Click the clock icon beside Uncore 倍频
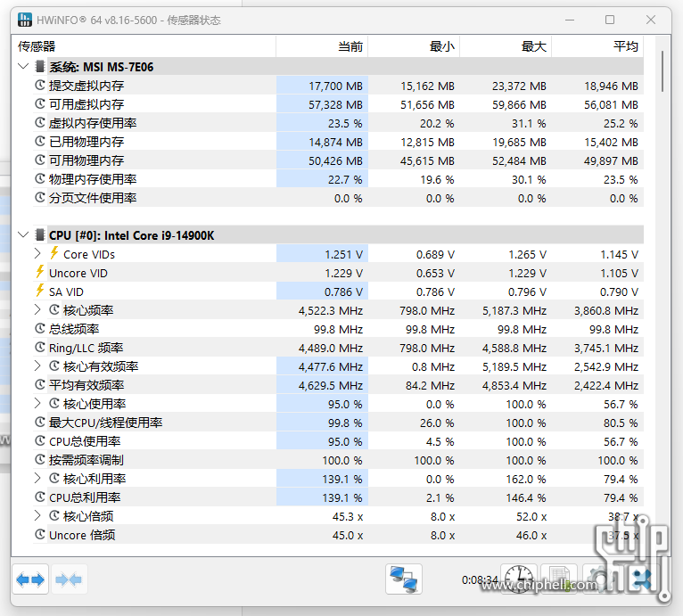This screenshot has width=683, height=616. [x=39, y=535]
